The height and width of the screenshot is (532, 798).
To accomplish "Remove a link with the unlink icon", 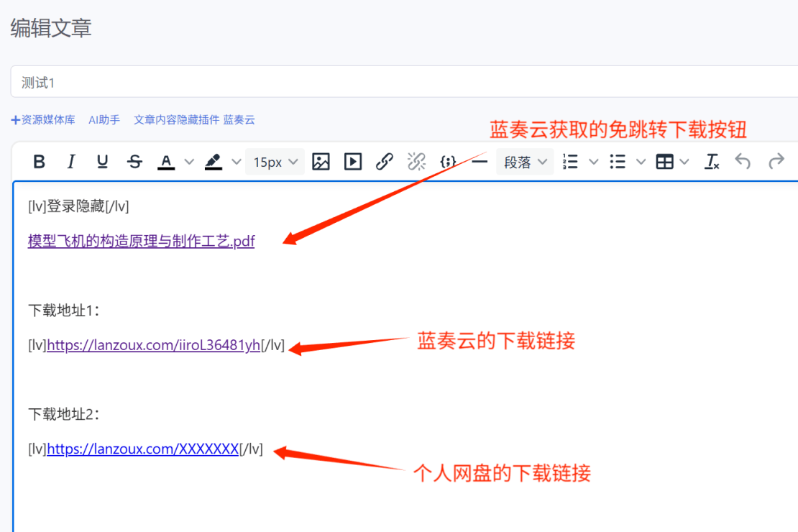I will pos(416,161).
